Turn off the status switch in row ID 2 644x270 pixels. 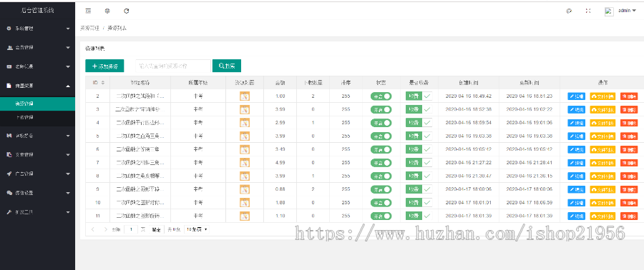(x=381, y=96)
